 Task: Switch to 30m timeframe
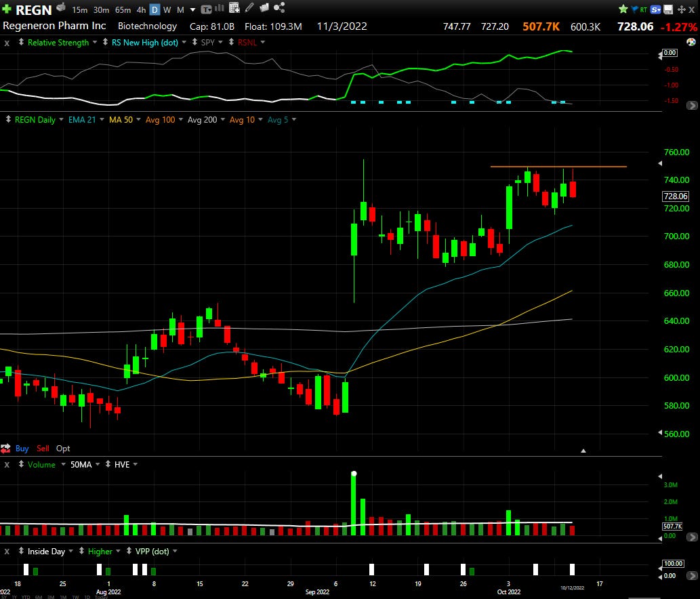102,9
